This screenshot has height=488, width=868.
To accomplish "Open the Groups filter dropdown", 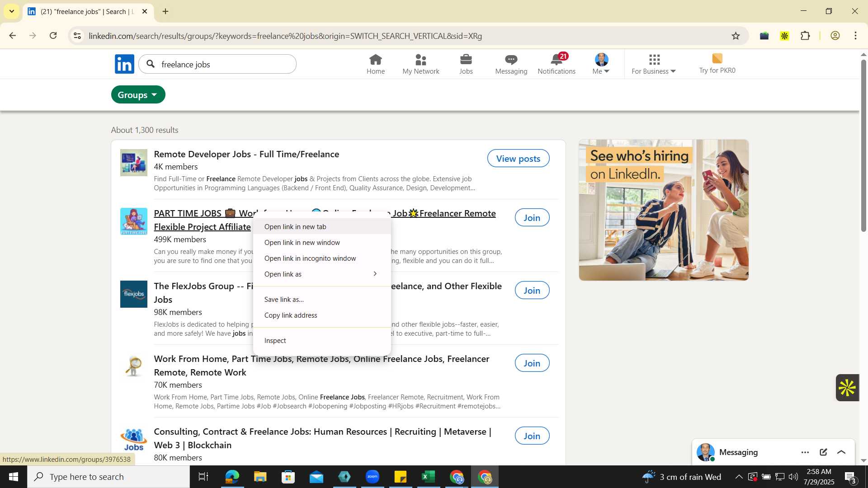I will [x=138, y=95].
